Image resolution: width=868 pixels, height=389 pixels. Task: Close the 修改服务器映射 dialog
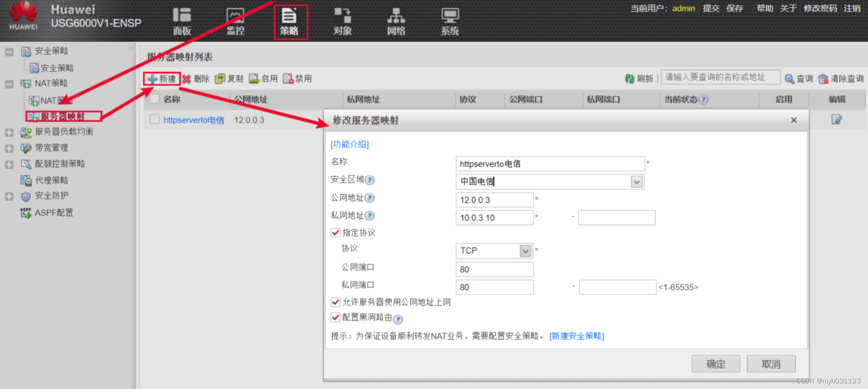tap(794, 120)
